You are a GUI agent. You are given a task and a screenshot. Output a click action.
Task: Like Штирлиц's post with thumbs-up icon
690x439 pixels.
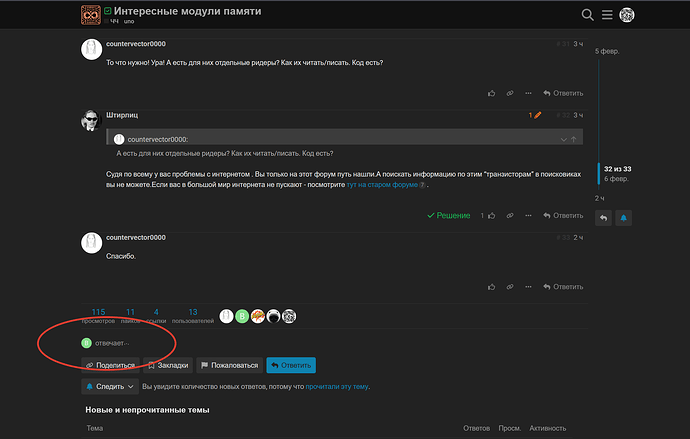click(492, 215)
